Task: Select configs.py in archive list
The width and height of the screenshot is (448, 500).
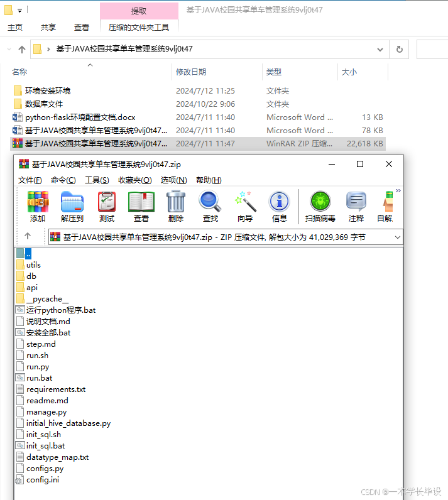Action: [40, 469]
